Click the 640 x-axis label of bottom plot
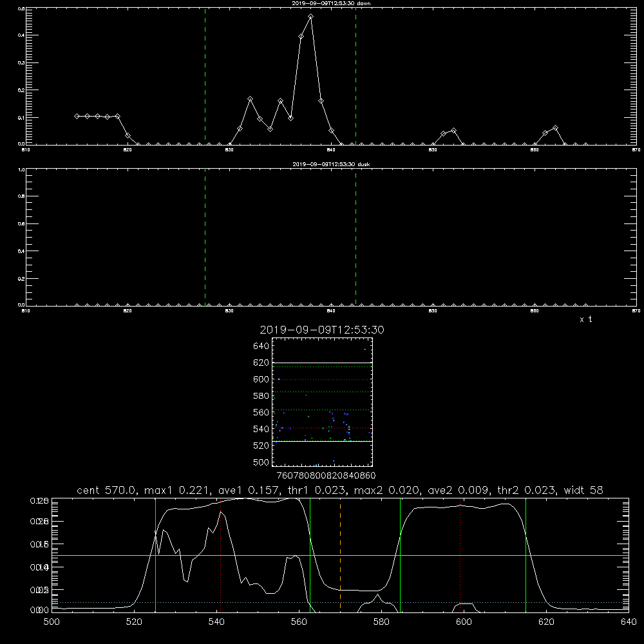Image resolution: width=644 pixels, height=644 pixels. click(629, 622)
